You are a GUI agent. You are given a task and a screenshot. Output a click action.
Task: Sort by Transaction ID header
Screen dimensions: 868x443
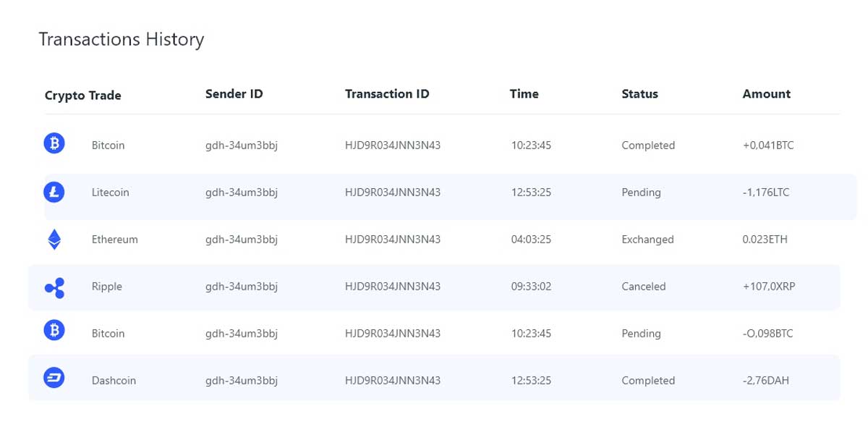tap(387, 94)
